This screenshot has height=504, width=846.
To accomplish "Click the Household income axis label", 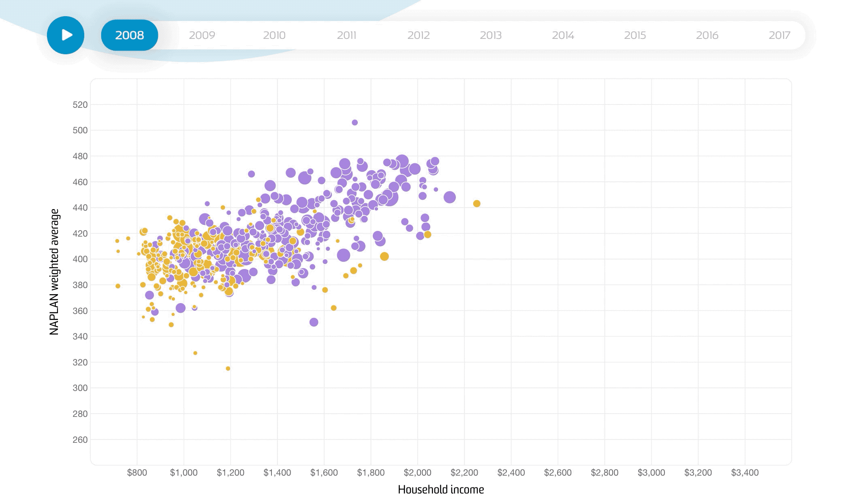I will (x=440, y=490).
